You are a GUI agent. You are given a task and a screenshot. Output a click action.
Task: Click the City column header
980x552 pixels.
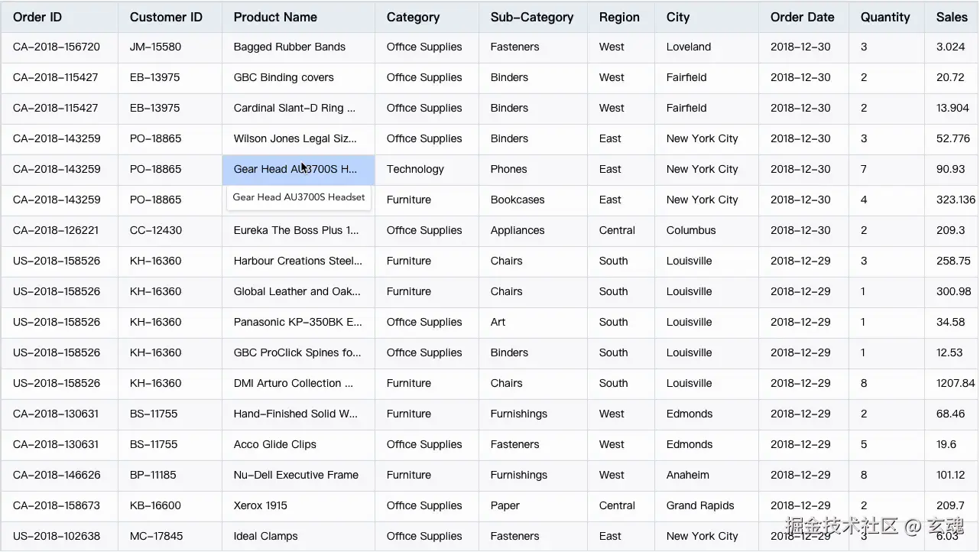[x=678, y=17]
